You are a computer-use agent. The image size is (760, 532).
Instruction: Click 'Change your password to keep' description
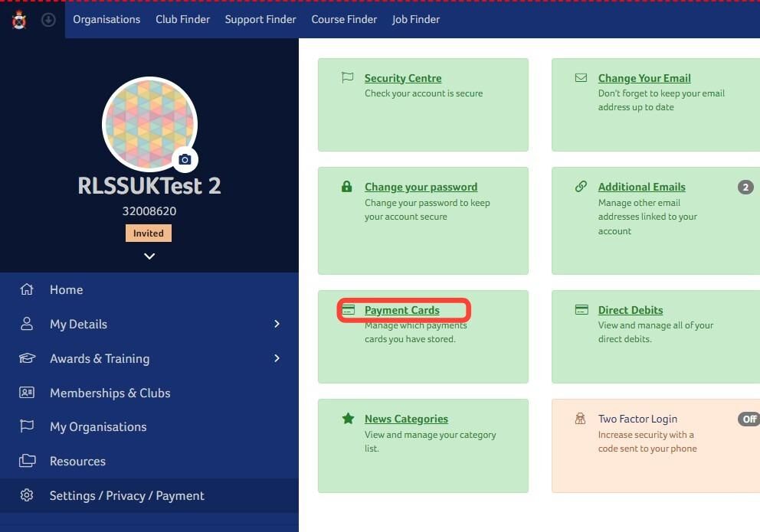[427, 210]
